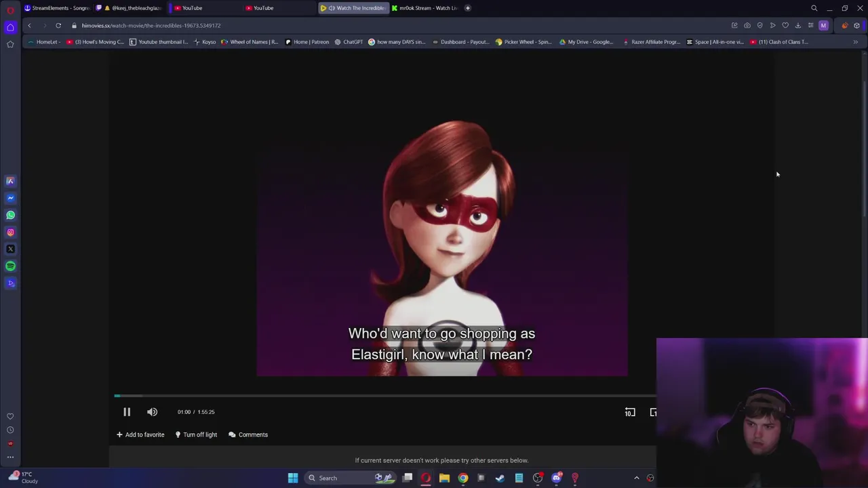Image resolution: width=868 pixels, height=488 pixels.
Task: Click the rewind 10 seconds icon
Action: point(630,412)
